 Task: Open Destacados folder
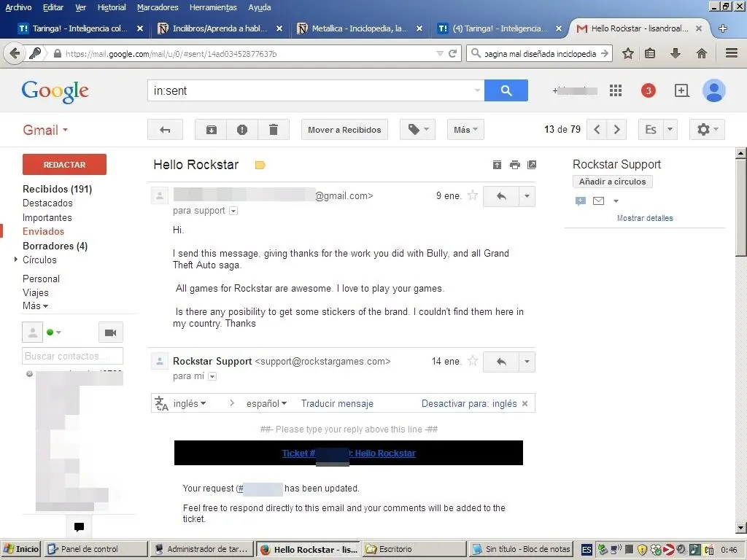[47, 203]
